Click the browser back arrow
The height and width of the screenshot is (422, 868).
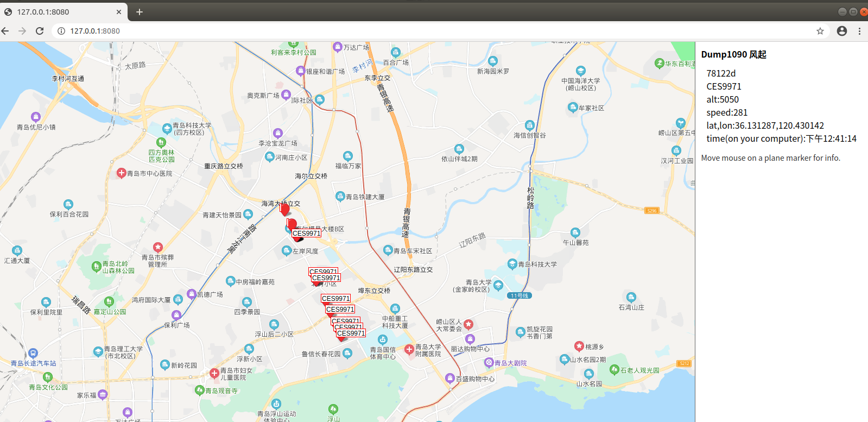coord(5,31)
